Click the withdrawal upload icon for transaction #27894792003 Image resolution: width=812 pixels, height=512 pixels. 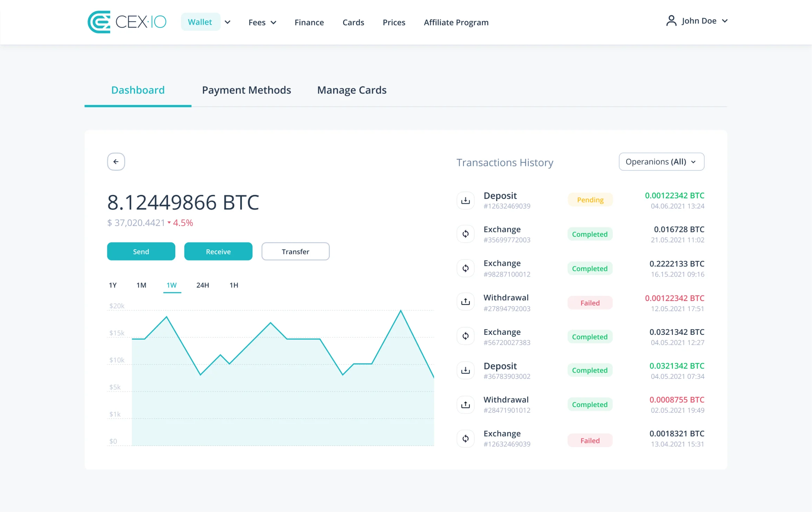pos(466,302)
